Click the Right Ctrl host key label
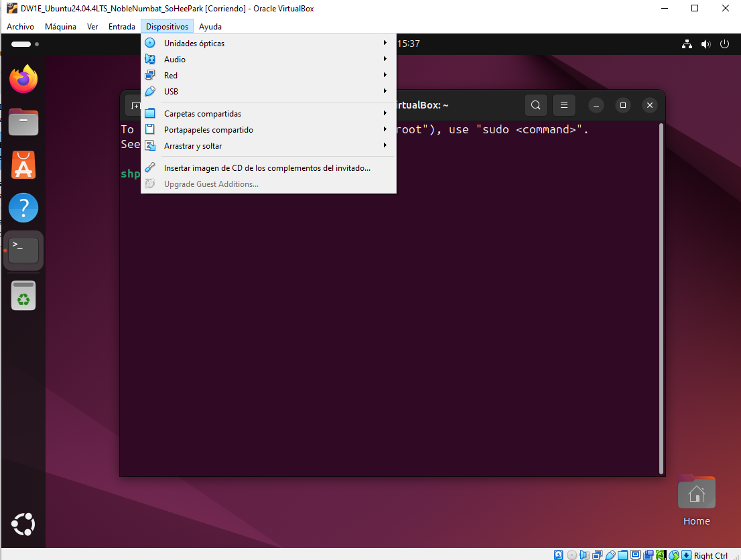This screenshot has height=560, width=741. (710, 555)
